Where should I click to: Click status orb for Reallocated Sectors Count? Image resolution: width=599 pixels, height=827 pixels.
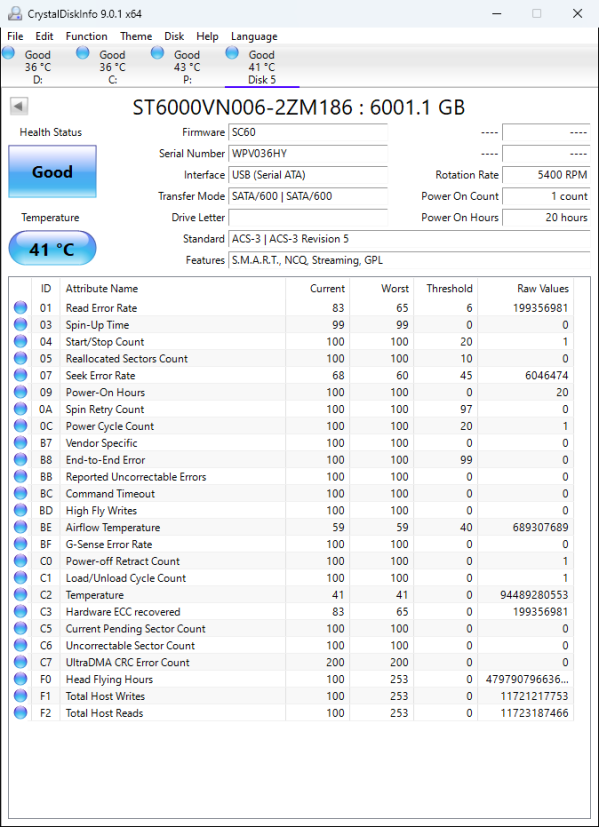(20, 359)
